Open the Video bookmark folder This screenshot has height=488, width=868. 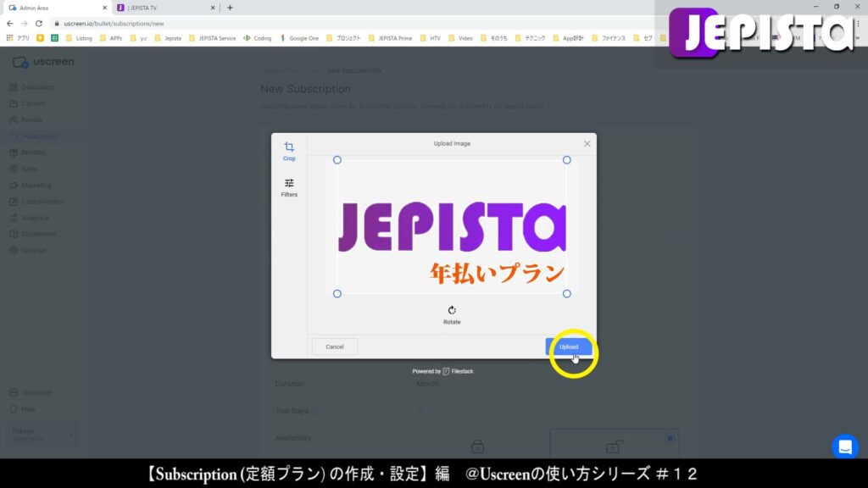[x=460, y=38]
